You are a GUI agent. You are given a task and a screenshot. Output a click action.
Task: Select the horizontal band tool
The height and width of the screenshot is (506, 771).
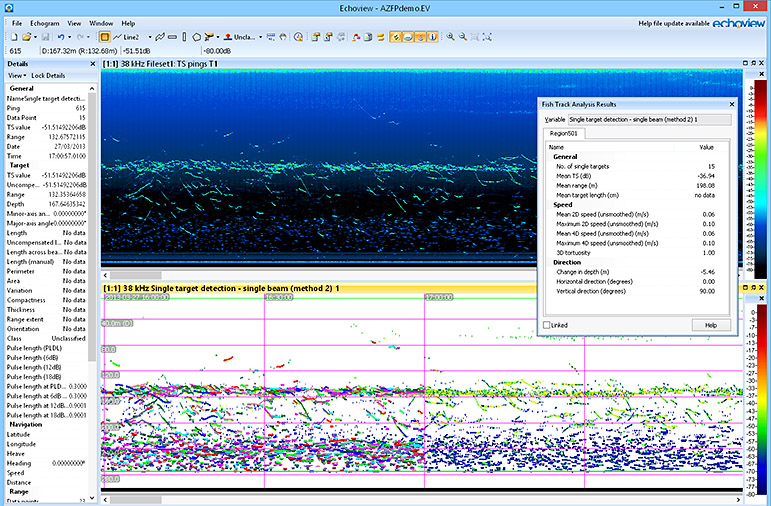(x=172, y=37)
